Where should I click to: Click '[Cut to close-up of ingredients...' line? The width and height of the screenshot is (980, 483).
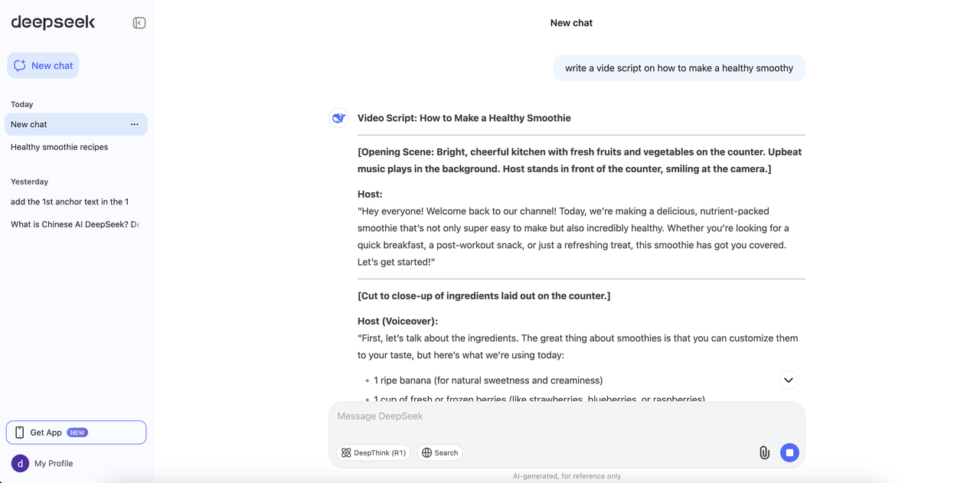[x=484, y=295]
